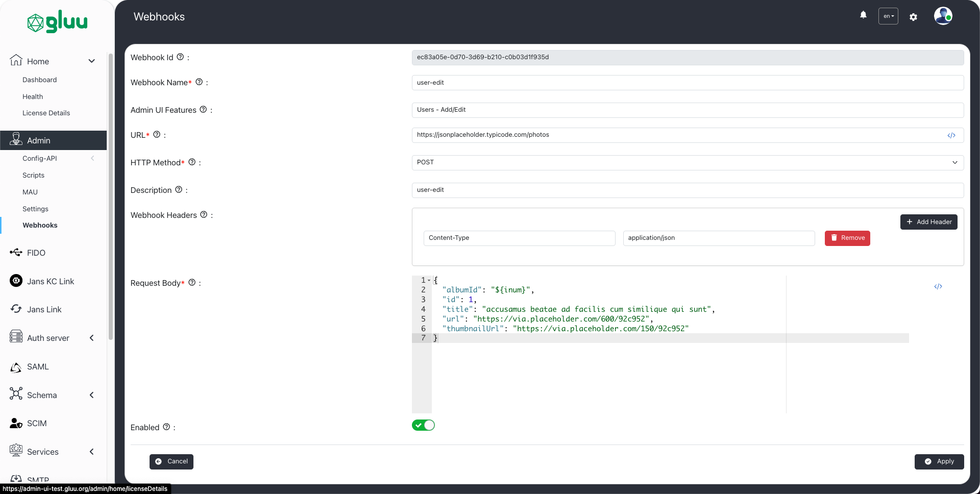Click the code icon in URL field
980x494 pixels.
(x=951, y=135)
